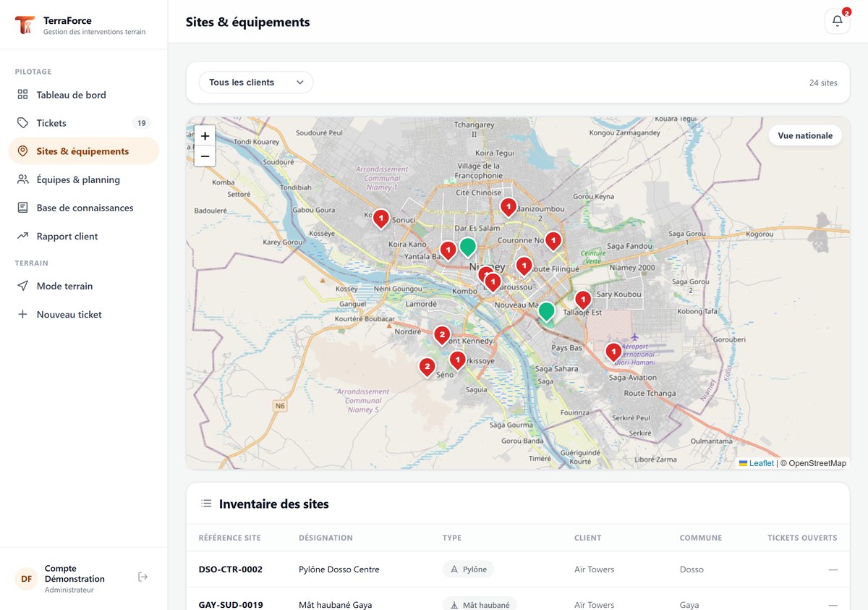Click the DF avatar badge
The height and width of the screenshot is (610, 868).
pyautogui.click(x=26, y=579)
